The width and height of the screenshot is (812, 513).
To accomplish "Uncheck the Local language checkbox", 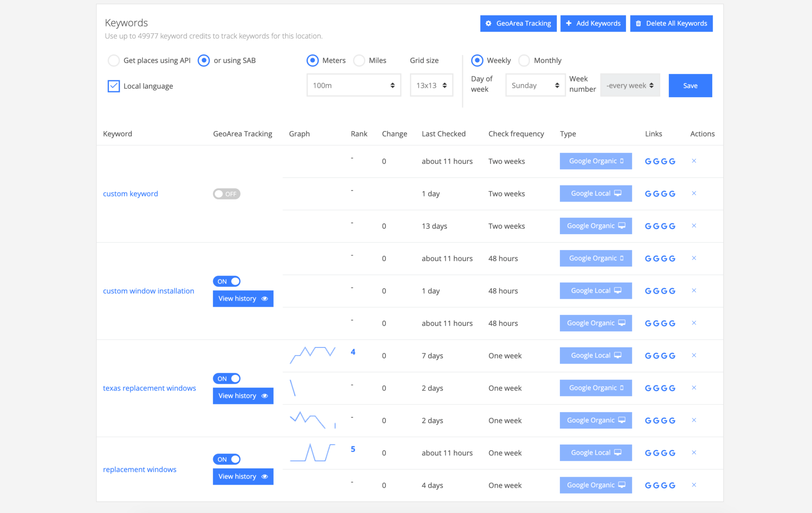I will (x=114, y=86).
